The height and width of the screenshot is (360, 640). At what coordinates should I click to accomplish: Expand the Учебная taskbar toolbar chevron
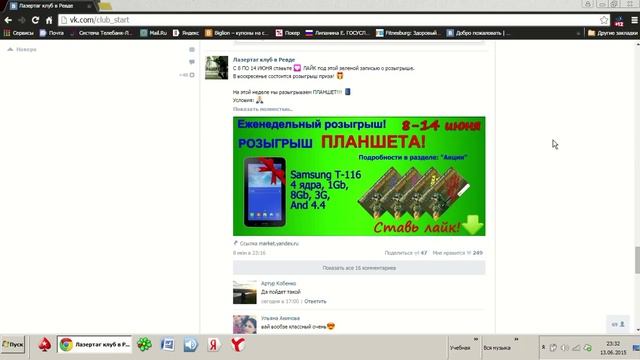coord(476,339)
